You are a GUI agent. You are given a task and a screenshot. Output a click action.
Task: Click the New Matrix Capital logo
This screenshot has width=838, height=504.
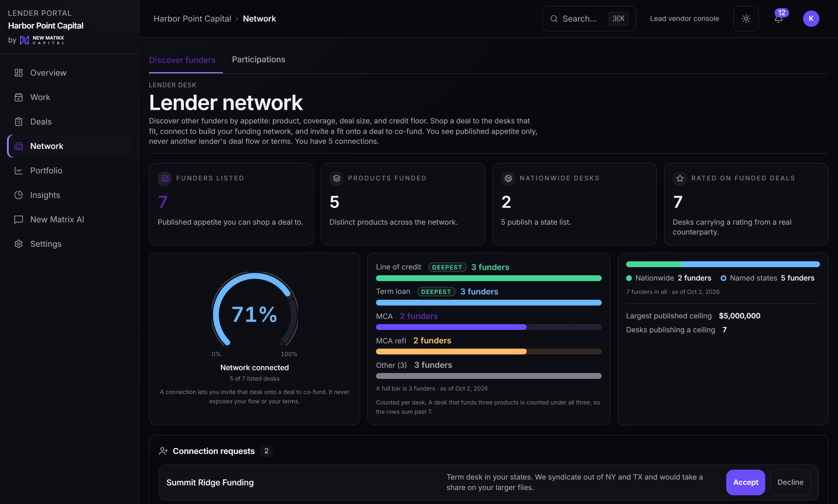click(x=42, y=40)
